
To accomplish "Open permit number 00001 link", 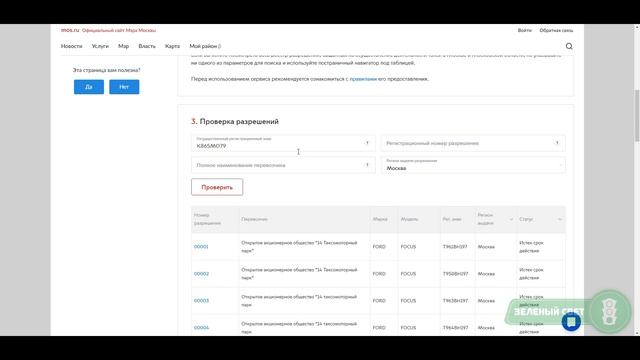I will [x=201, y=247].
